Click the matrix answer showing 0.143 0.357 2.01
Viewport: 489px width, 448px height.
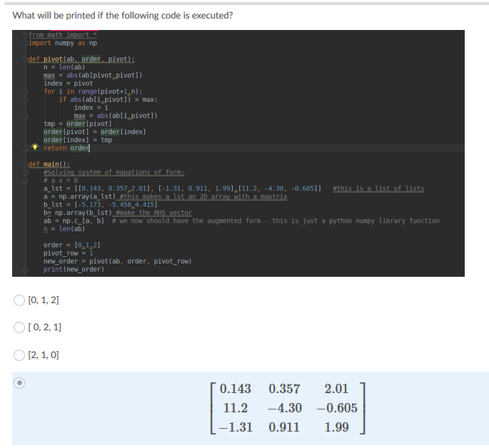288,408
